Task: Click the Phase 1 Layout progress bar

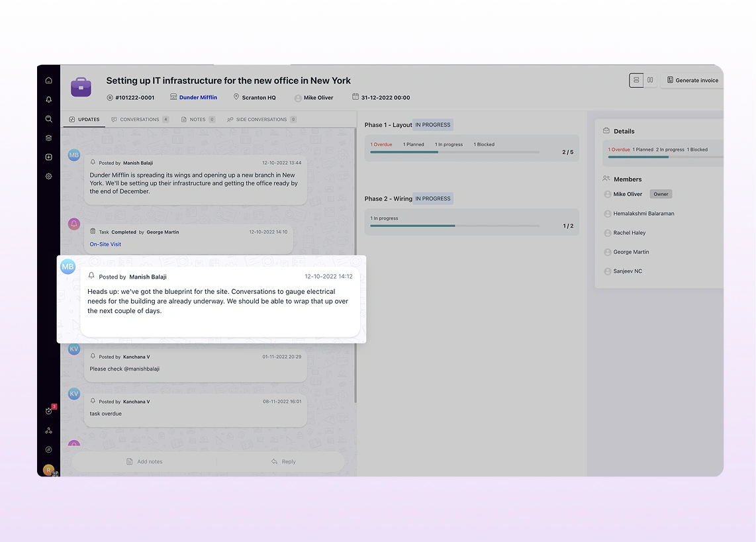Action: click(x=454, y=152)
